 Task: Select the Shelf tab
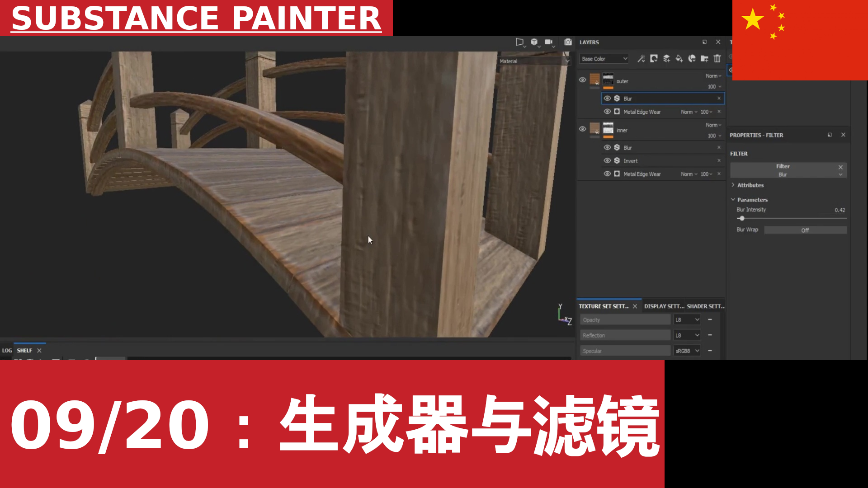[x=24, y=351]
